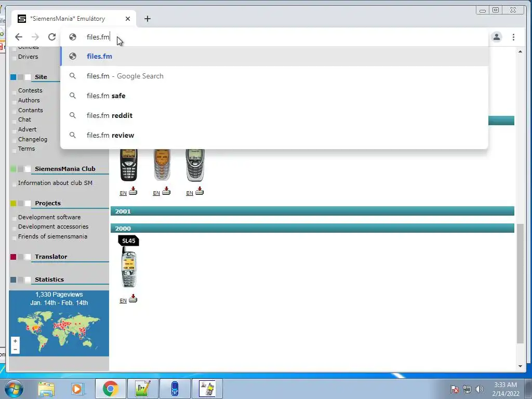Pick the 'files.fm reddit' suggestion
The width and height of the screenshot is (532, 399).
(x=274, y=115)
